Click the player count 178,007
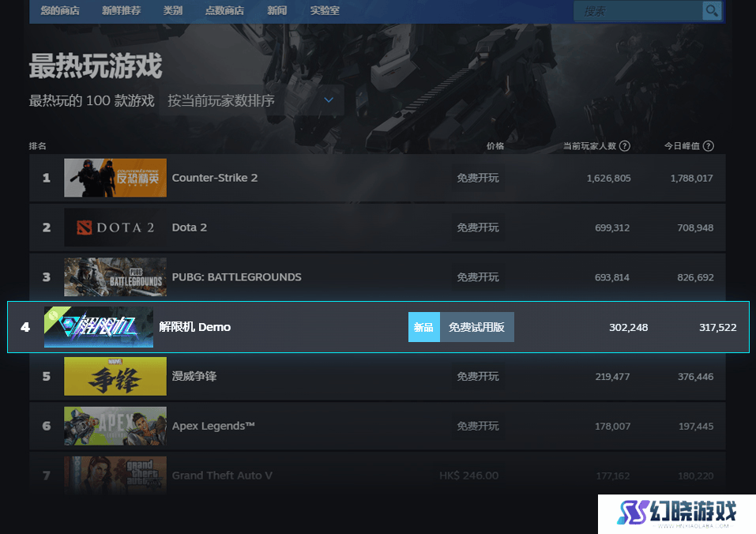756x534 pixels. [612, 427]
